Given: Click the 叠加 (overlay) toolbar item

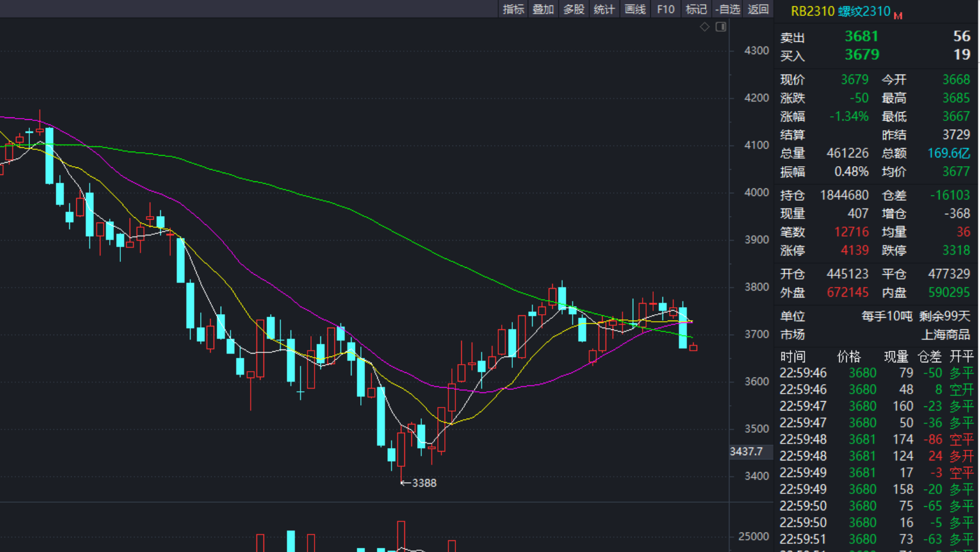Looking at the screenshot, I should (x=543, y=9).
